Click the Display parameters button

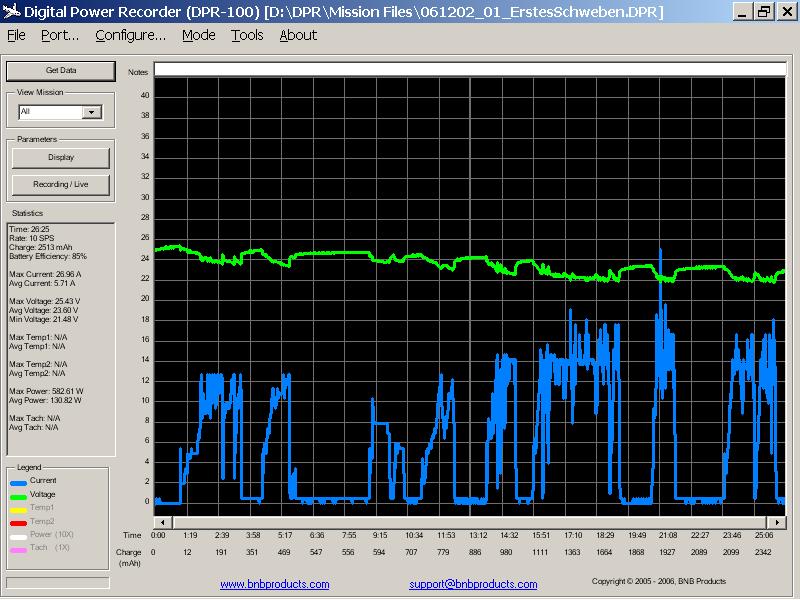tap(61, 158)
